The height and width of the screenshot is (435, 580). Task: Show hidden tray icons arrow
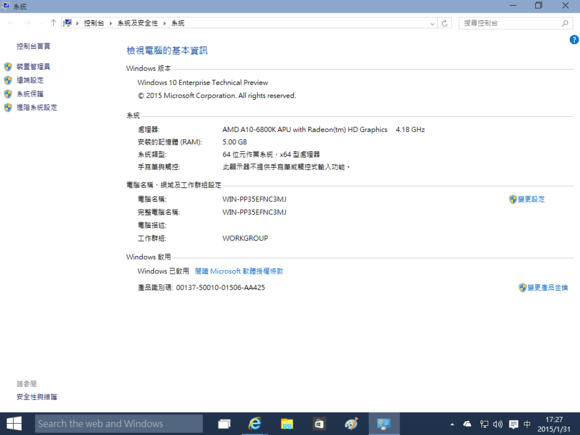click(452, 424)
